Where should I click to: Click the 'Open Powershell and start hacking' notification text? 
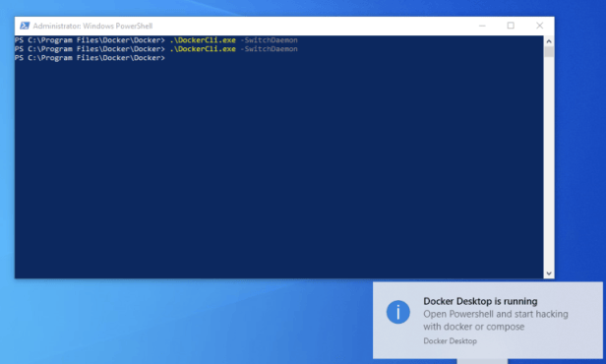pyautogui.click(x=496, y=320)
